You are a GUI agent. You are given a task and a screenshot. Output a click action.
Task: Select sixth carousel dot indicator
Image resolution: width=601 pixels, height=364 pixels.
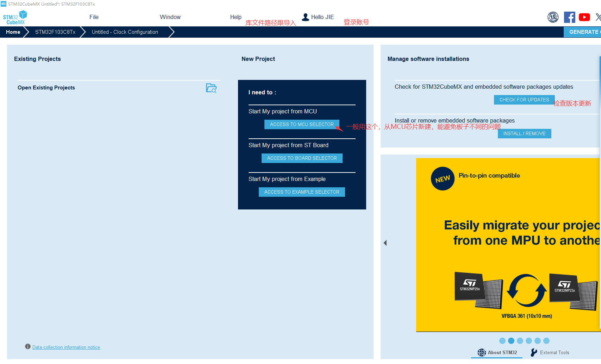(546, 341)
